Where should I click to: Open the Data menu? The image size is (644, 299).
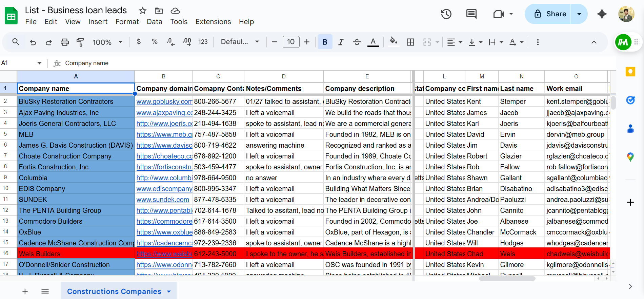(154, 22)
